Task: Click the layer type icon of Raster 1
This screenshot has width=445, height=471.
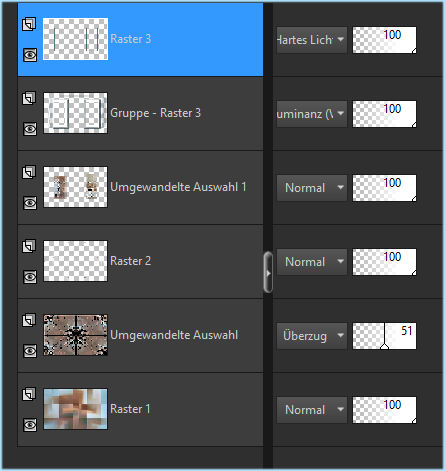Action: tap(29, 394)
